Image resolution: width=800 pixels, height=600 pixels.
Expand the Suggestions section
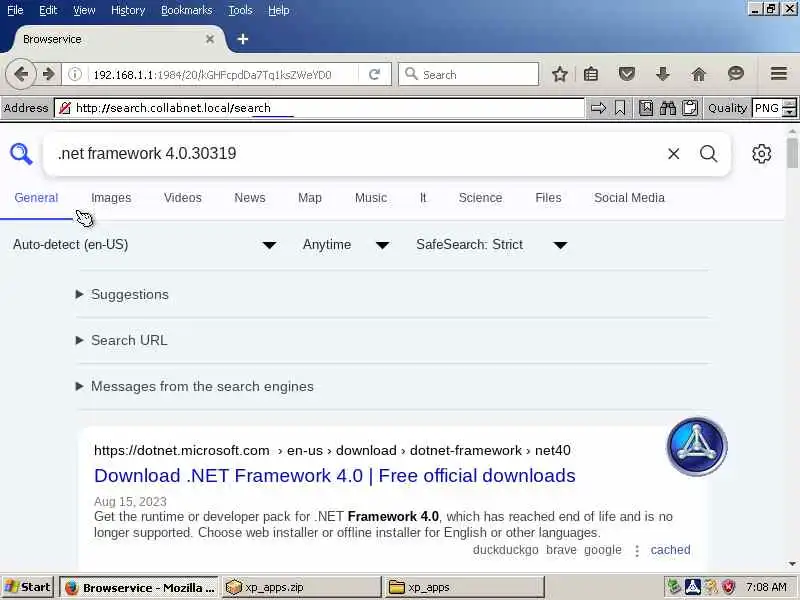click(122, 294)
